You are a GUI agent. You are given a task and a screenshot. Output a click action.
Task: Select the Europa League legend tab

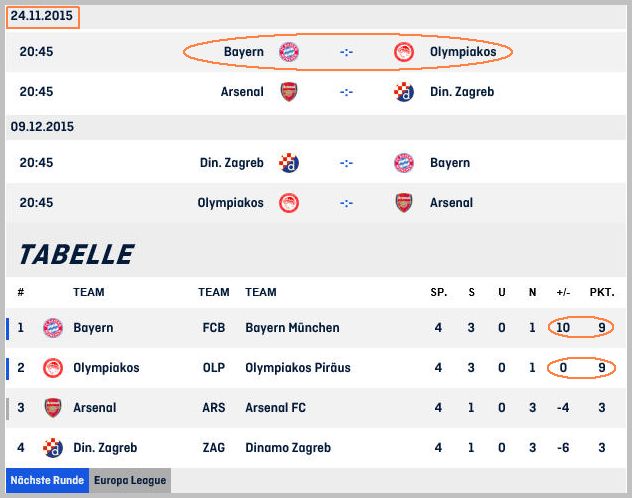130,480
